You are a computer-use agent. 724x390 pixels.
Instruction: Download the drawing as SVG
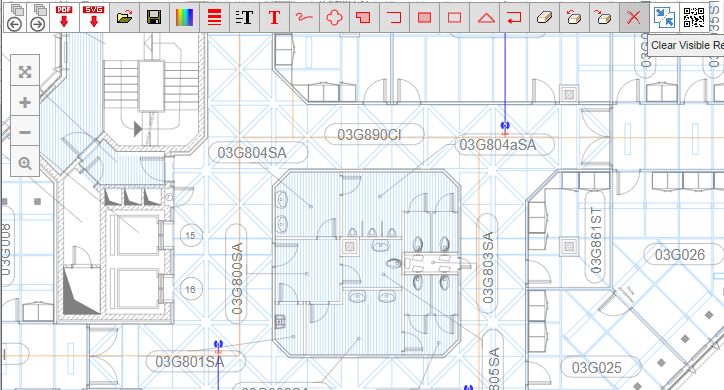click(x=94, y=17)
